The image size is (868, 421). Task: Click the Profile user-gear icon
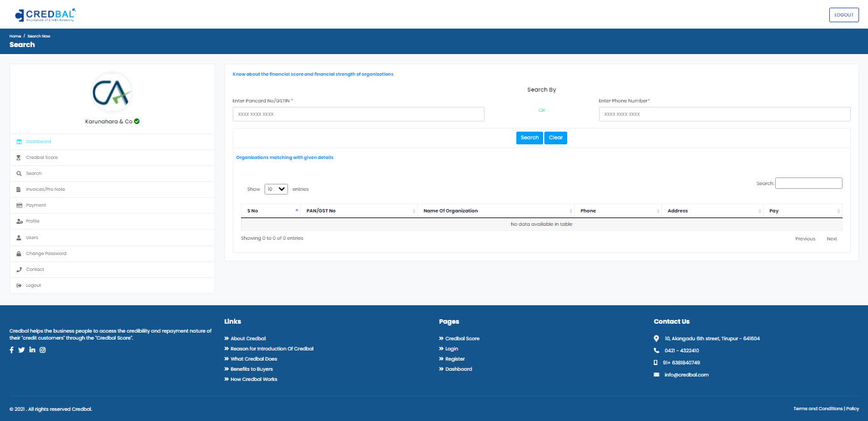[x=19, y=221]
